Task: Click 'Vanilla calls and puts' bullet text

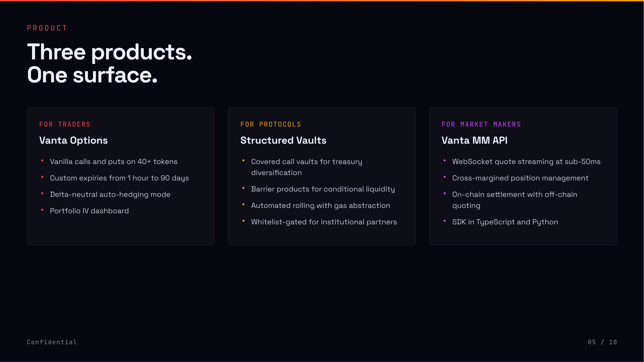Action: coord(113,162)
